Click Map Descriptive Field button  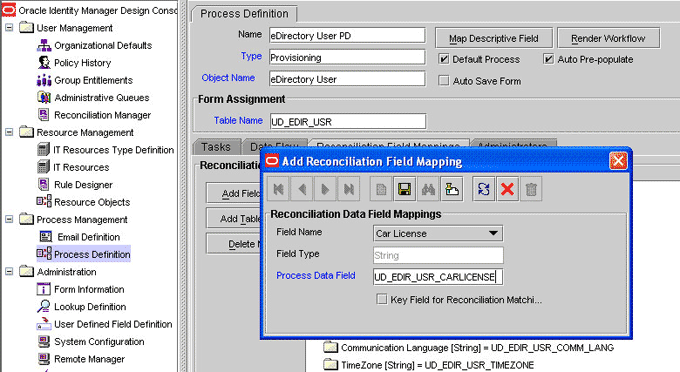coord(494,38)
